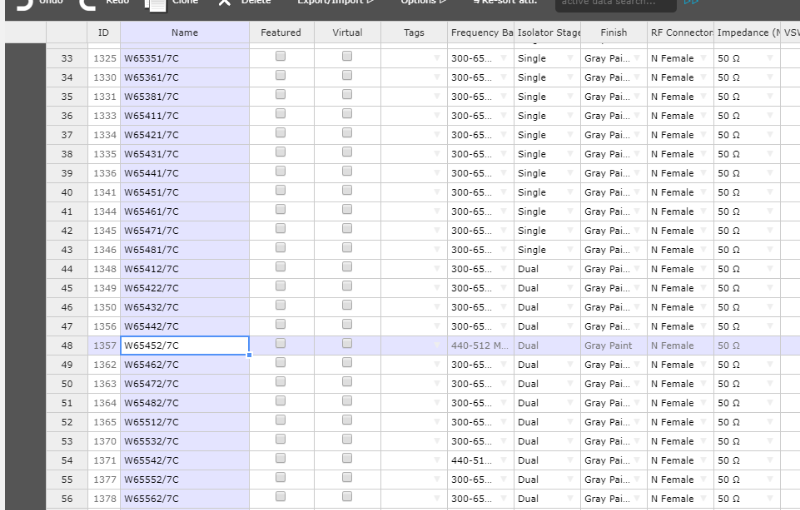Open the Tags dropdown for W65421/7C
Image resolution: width=800 pixels, height=510 pixels.
(x=436, y=135)
